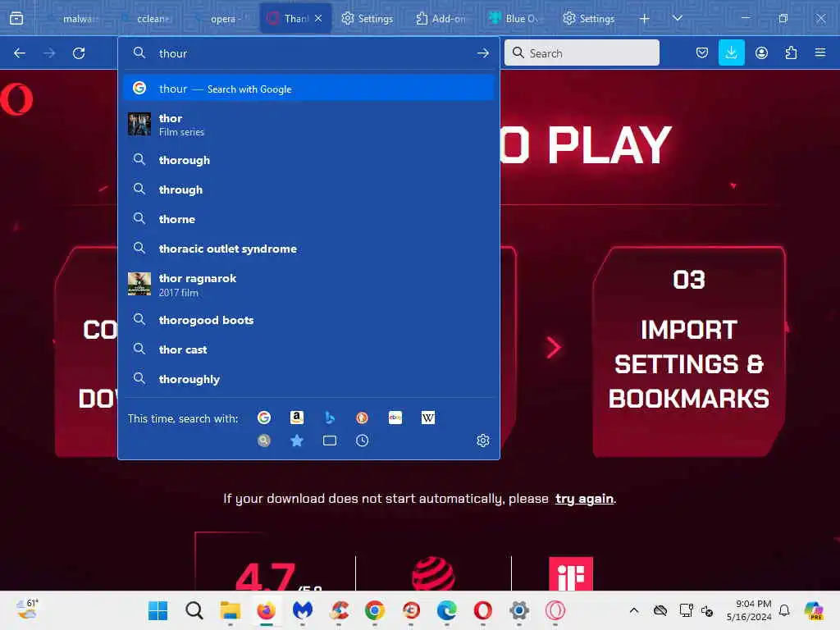
Task: Search this time with Bing icon
Action: pos(330,418)
